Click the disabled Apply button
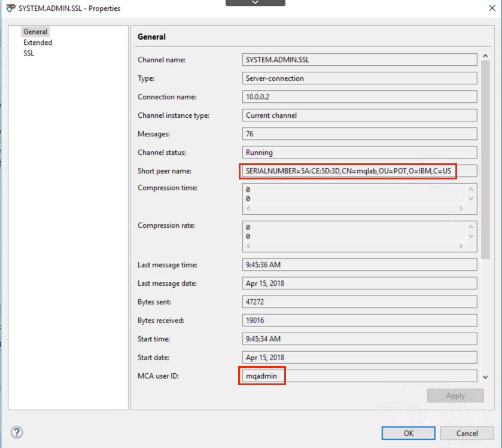 [x=455, y=396]
